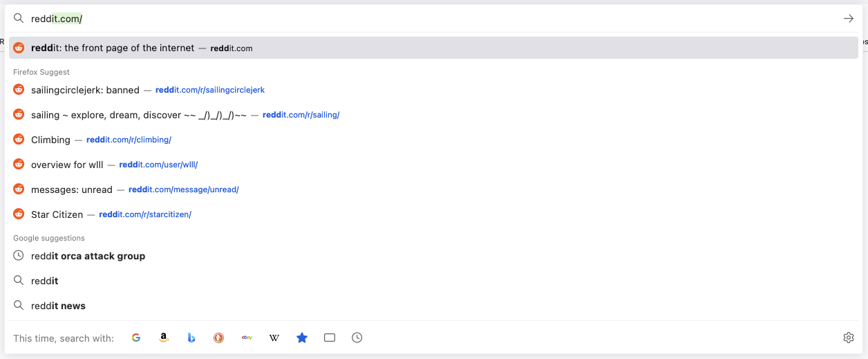Open the "sailingcirclejerk: banned" suggestion
The width and height of the screenshot is (868, 359).
point(433,90)
